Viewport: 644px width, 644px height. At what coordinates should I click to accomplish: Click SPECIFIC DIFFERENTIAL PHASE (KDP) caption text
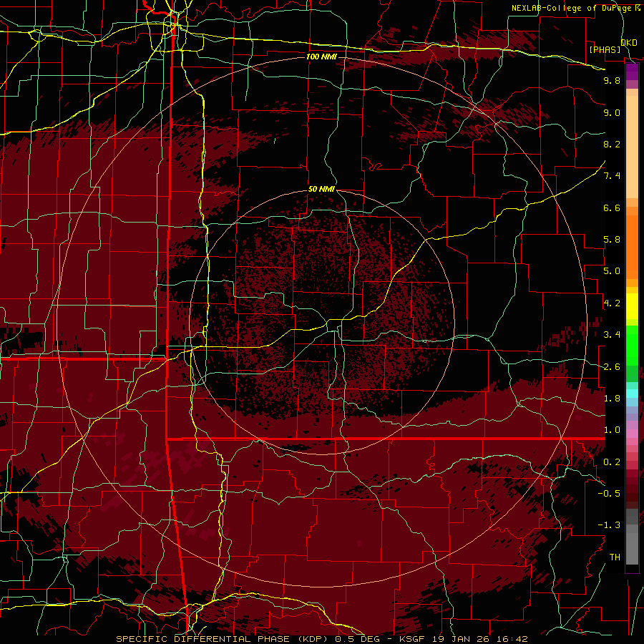point(222,639)
